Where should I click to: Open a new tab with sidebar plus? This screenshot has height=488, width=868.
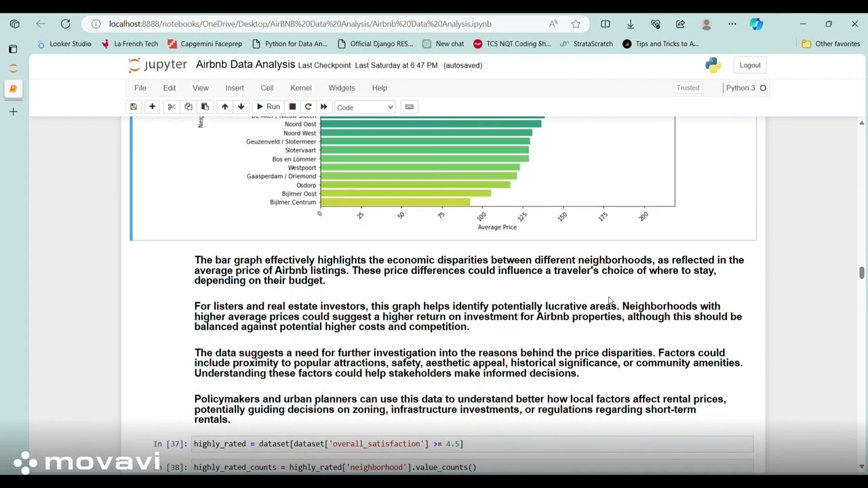(13, 112)
